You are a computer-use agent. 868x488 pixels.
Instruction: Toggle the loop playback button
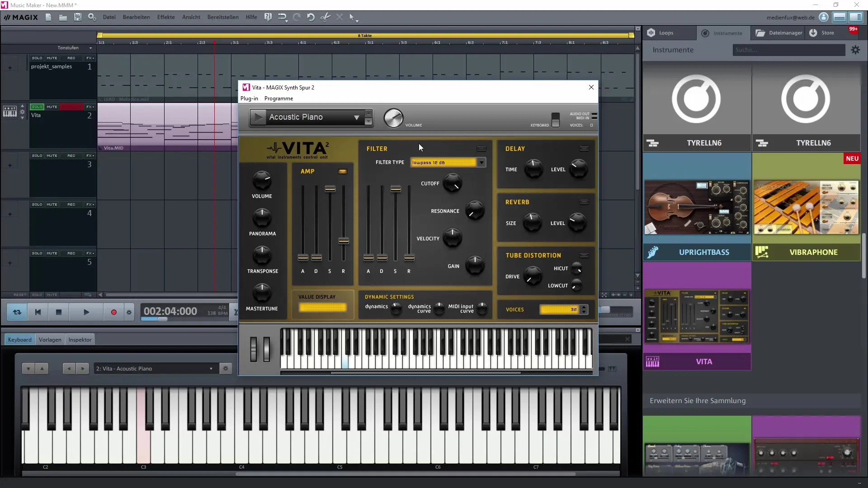[17, 312]
